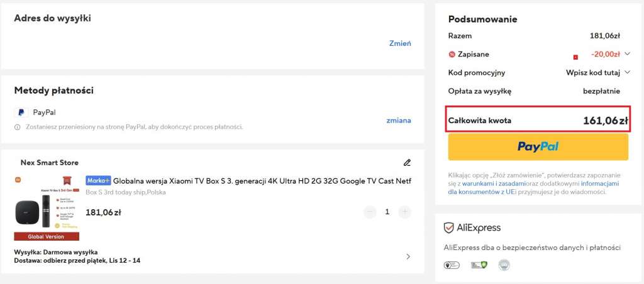Click the 181,06zł product price
This screenshot has width=644, height=284.
103,212
